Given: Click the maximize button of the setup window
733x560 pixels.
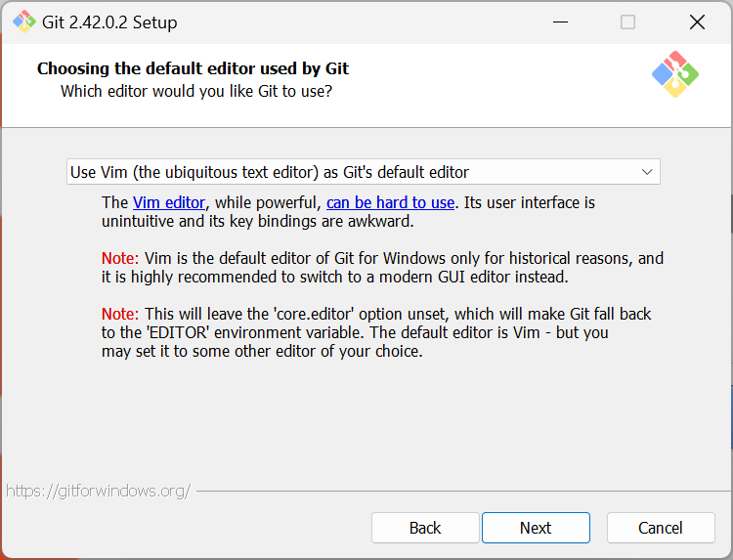Looking at the screenshot, I should pos(627,22).
